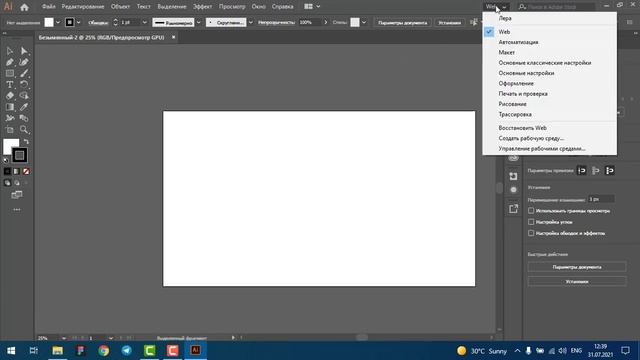Select the Type tool
Image resolution: width=640 pixels, height=360 pixels.
pos(10,84)
